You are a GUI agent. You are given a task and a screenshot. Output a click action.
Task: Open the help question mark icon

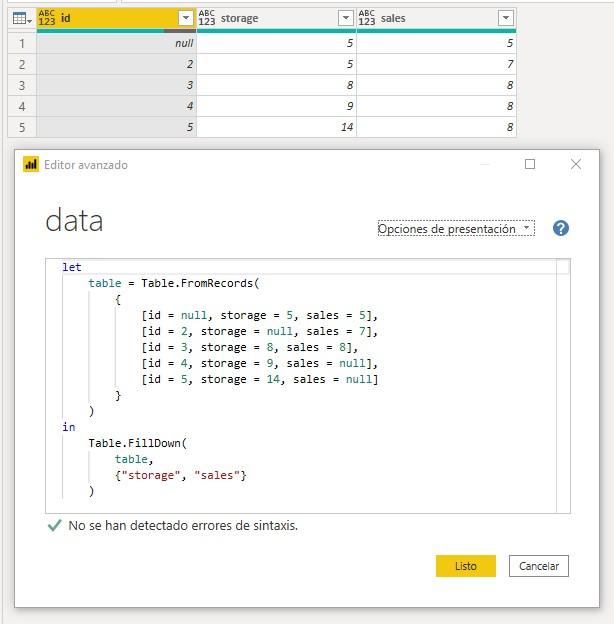click(x=561, y=228)
